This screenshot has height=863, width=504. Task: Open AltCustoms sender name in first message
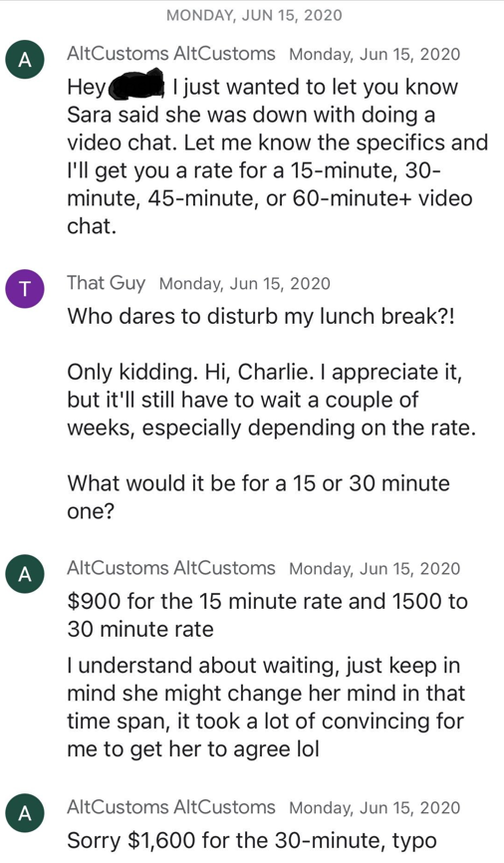(x=171, y=54)
